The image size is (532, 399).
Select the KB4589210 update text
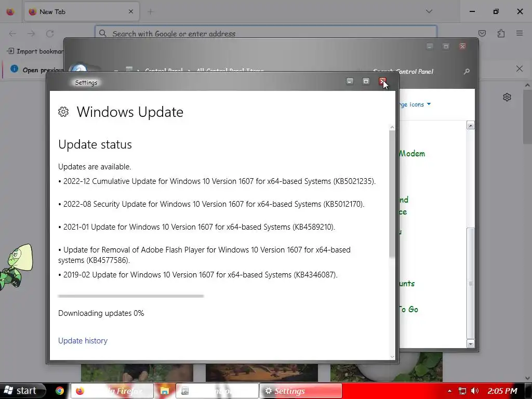(197, 227)
